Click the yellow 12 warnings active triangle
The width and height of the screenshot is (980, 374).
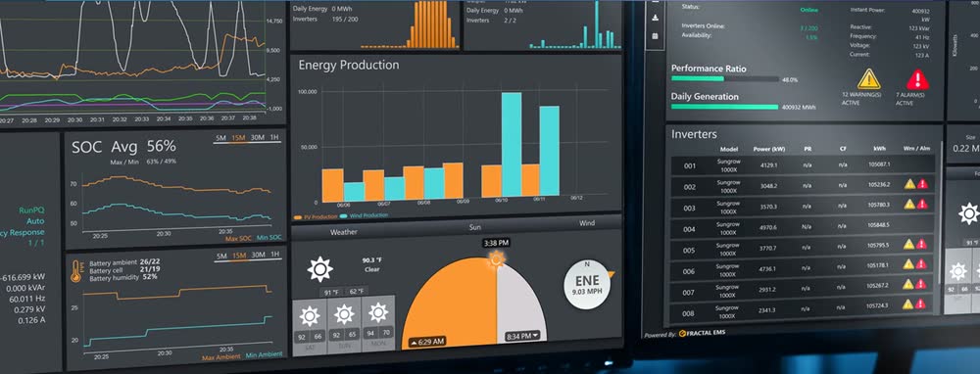tap(868, 79)
